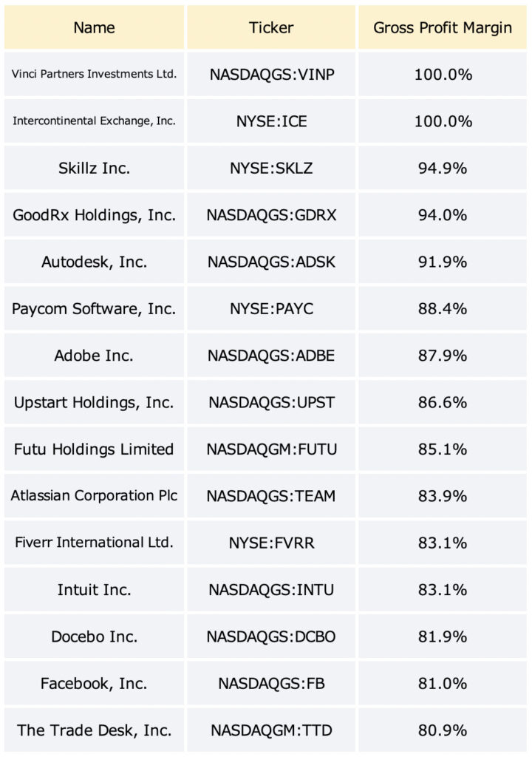Click Docebo's 81.9% margin cell
This screenshot has height=757, width=532.
(x=443, y=636)
